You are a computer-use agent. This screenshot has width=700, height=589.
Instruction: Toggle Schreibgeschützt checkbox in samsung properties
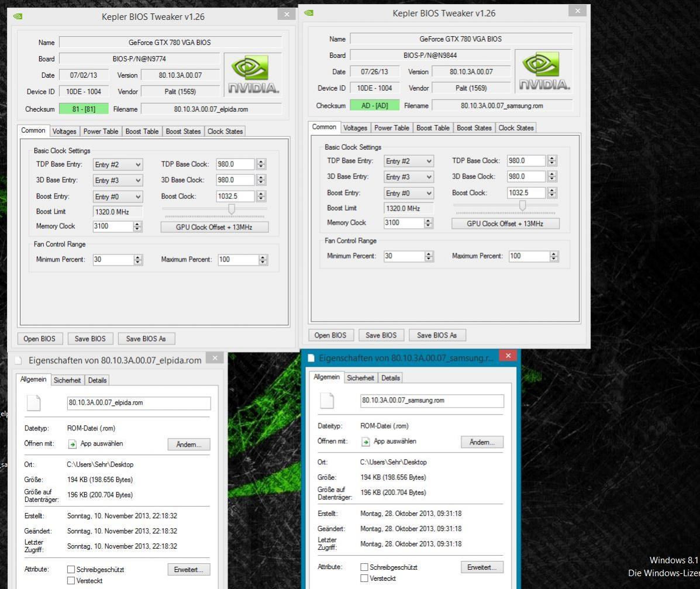pos(364,567)
